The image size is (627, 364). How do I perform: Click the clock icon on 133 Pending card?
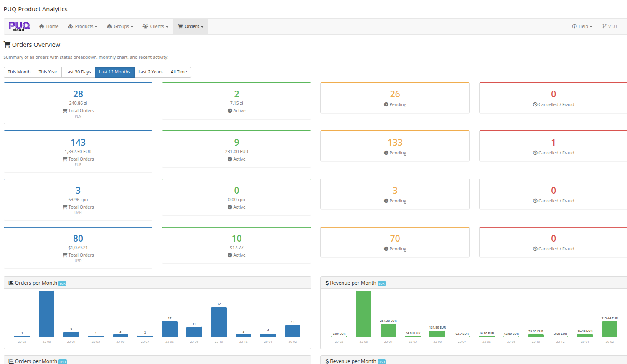pos(387,152)
